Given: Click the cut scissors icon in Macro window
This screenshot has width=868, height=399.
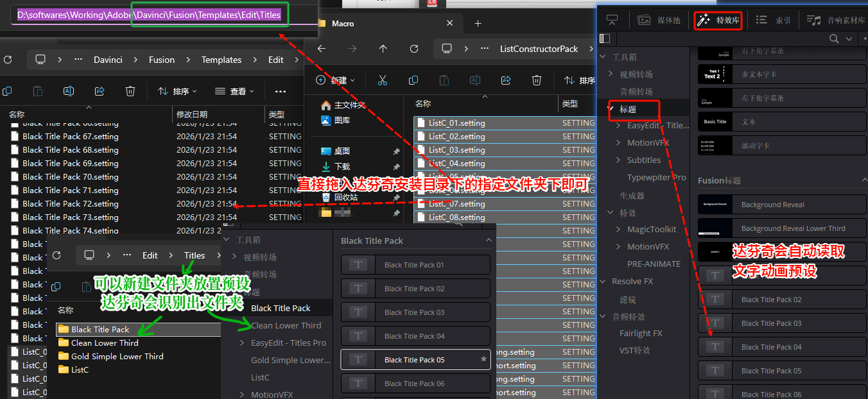Looking at the screenshot, I should (383, 80).
